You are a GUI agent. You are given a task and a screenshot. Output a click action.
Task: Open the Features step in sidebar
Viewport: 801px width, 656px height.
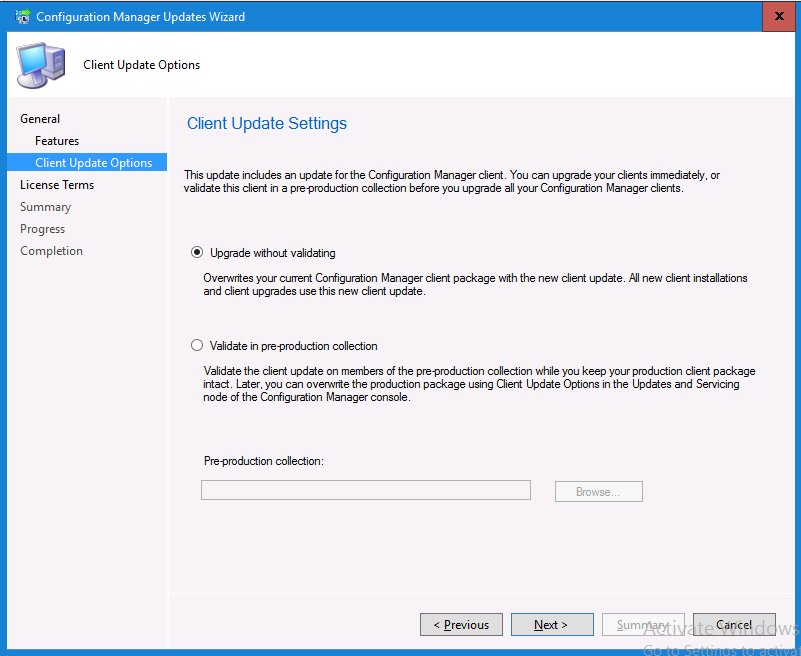(x=57, y=140)
